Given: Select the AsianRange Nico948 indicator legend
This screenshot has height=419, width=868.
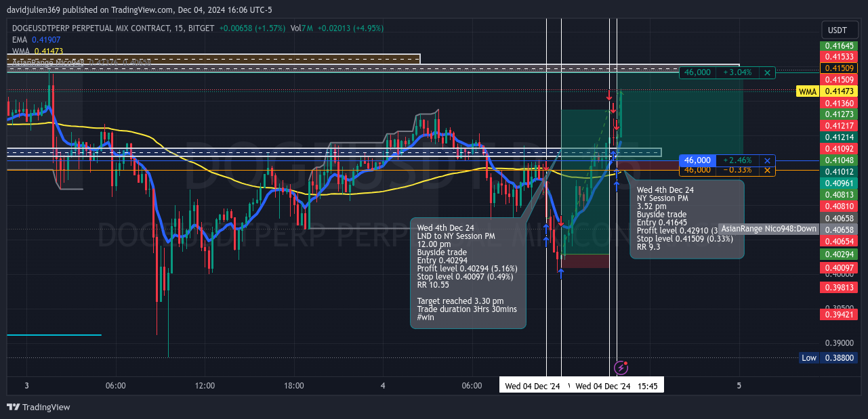Looking at the screenshot, I should tap(47, 62).
